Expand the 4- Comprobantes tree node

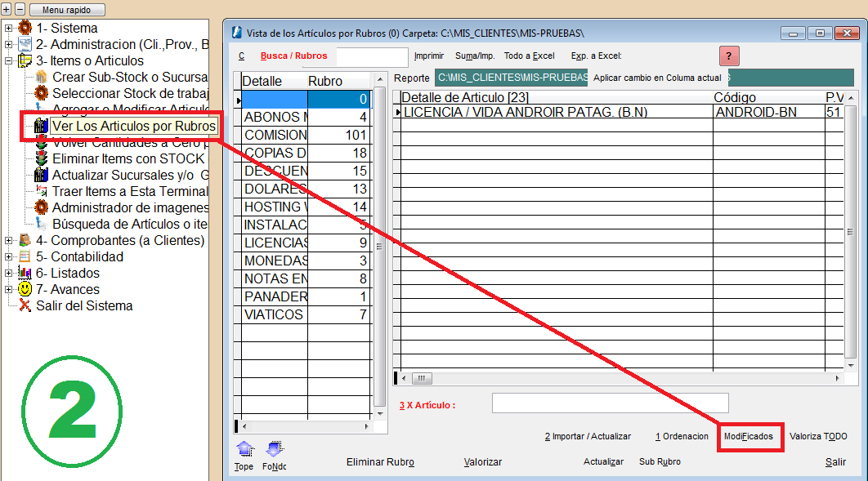(8, 240)
